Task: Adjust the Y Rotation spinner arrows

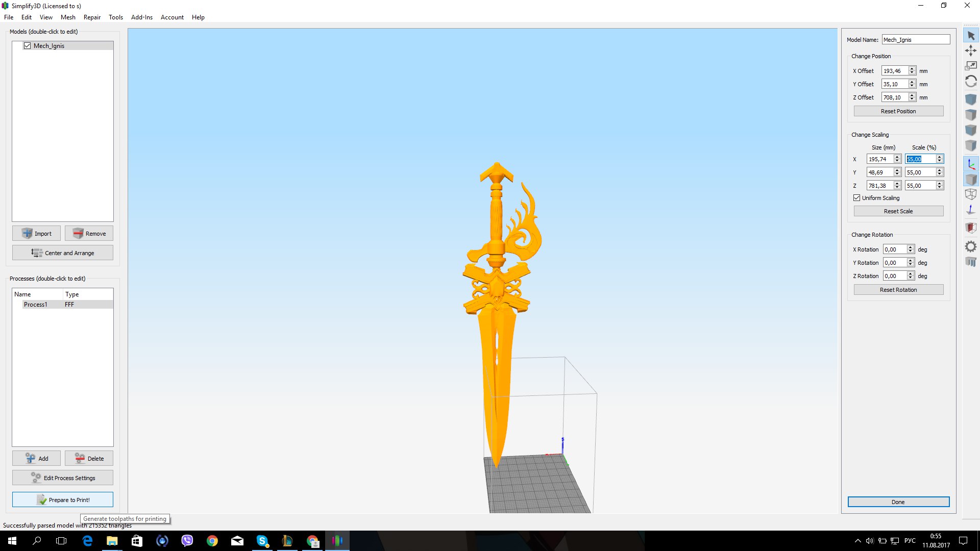Action: coord(910,263)
